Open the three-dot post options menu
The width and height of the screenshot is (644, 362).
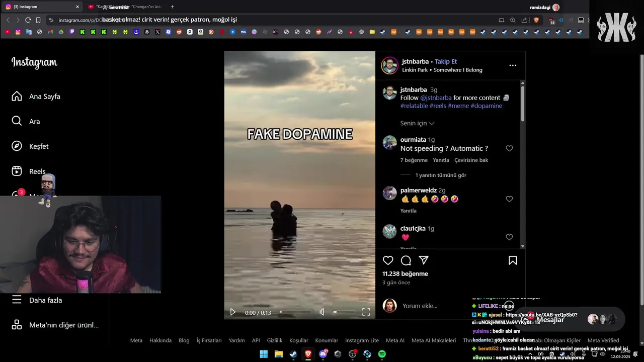click(513, 65)
